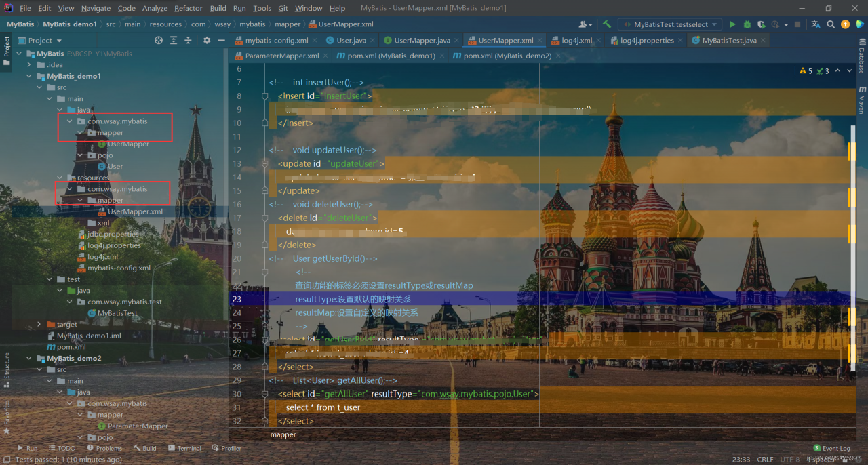Click the yellow warnings indicator showing 5
The height and width of the screenshot is (465, 868).
806,70
